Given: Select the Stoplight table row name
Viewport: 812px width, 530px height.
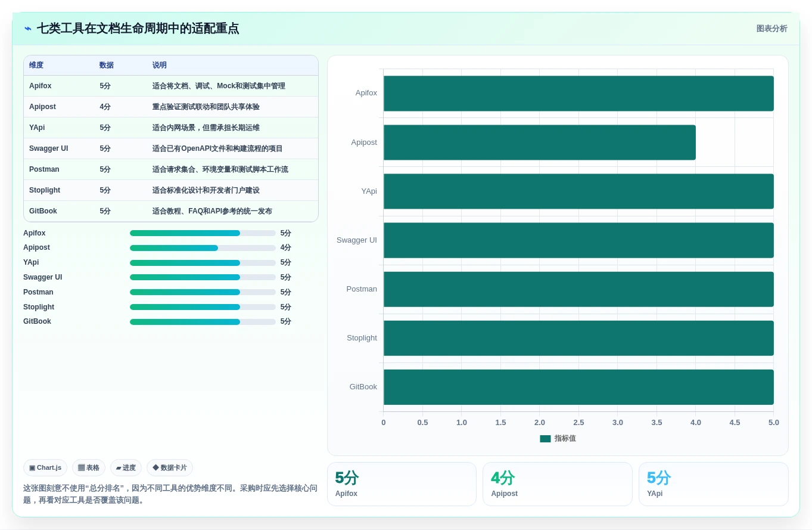Looking at the screenshot, I should tap(45, 190).
